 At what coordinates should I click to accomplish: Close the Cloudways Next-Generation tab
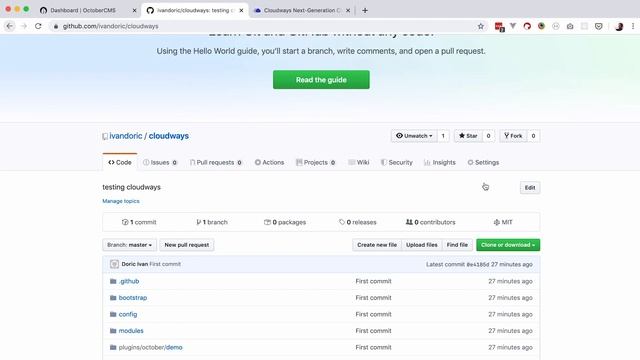[348, 10]
